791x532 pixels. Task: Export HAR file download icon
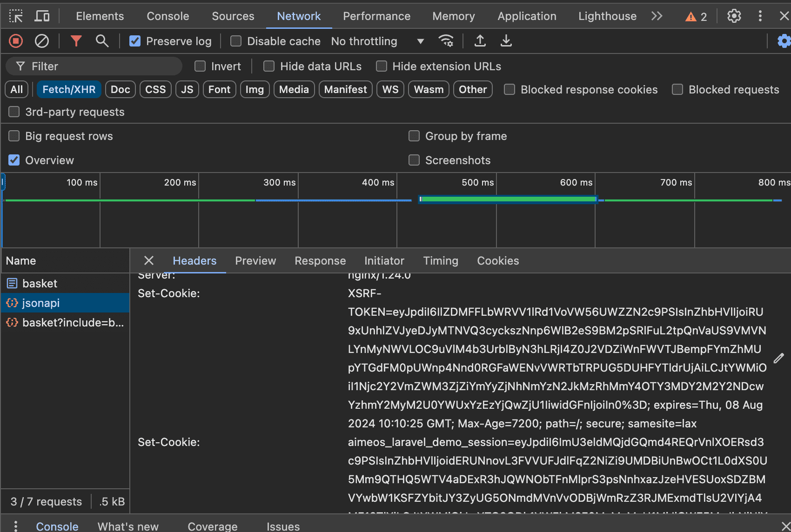pos(506,41)
